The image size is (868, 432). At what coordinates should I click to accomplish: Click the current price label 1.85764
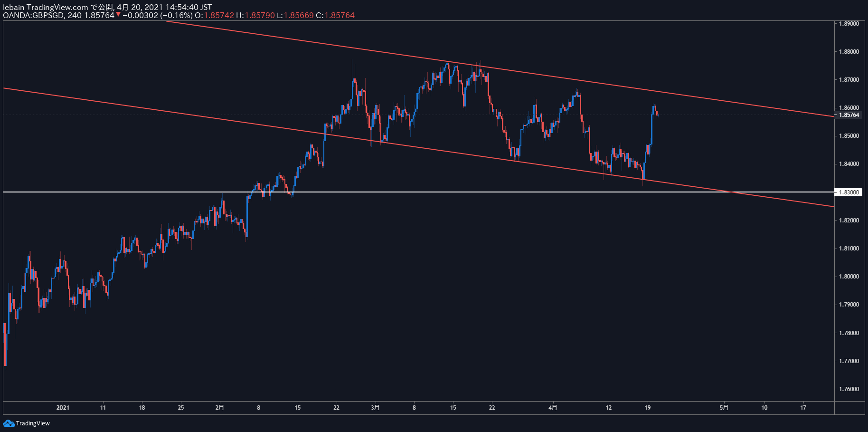[849, 115]
